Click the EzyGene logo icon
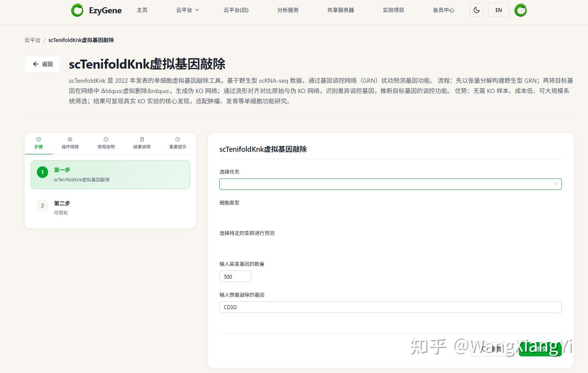Viewport: 588px width, 373px height. [x=77, y=10]
